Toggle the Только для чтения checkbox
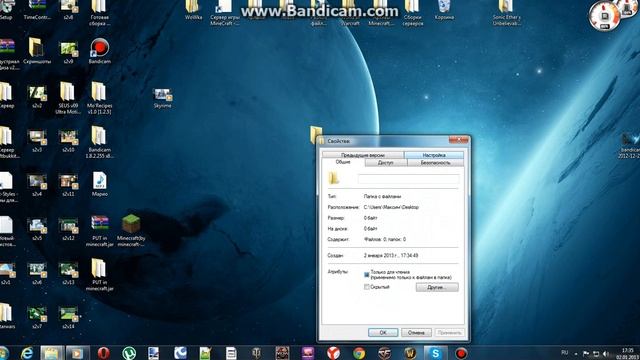This screenshot has height=360, width=640. coord(367,275)
